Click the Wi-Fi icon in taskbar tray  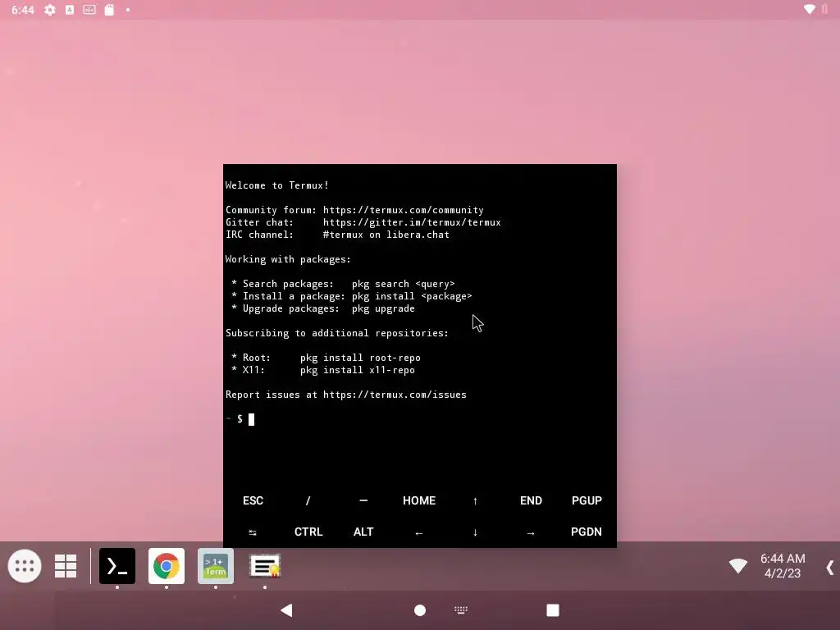(737, 565)
